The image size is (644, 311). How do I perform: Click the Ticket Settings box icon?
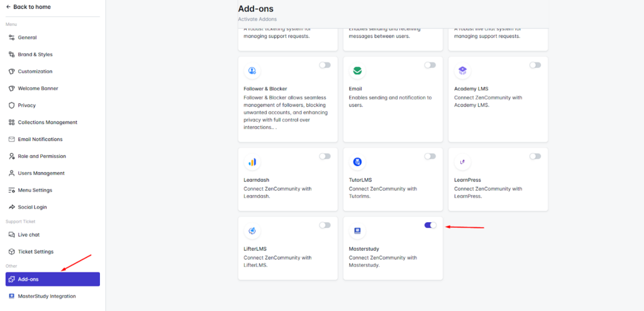[11, 251]
